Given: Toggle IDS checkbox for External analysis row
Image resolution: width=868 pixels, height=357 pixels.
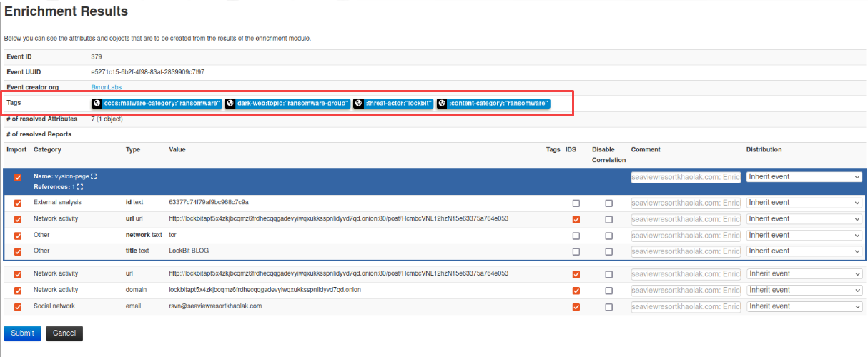Looking at the screenshot, I should point(576,203).
